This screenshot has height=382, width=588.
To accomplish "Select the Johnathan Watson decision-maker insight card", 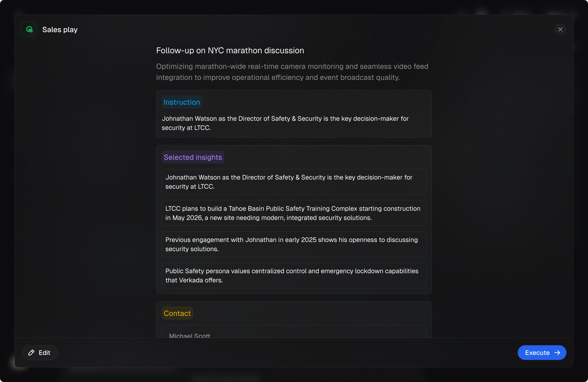I will [294, 182].
